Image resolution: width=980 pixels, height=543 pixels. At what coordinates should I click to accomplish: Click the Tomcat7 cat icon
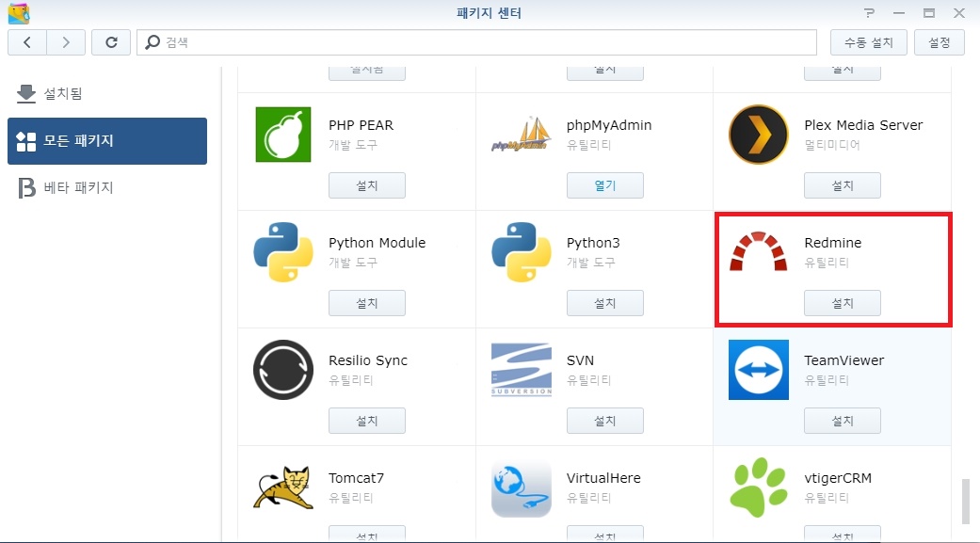click(283, 487)
